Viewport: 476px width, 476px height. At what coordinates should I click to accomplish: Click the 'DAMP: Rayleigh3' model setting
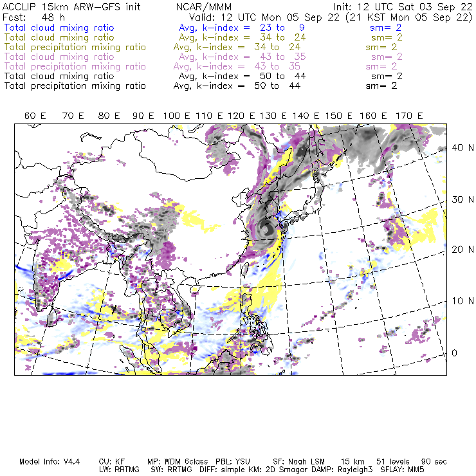pyautogui.click(x=342, y=470)
